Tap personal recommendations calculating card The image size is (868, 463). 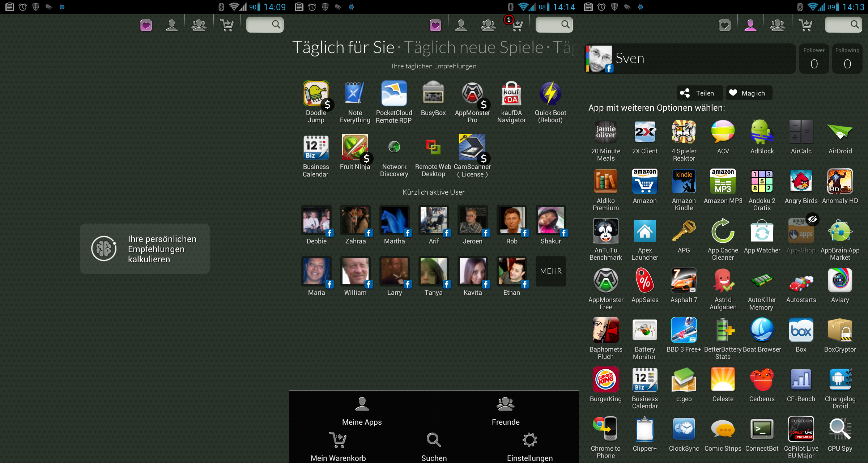[x=145, y=249]
